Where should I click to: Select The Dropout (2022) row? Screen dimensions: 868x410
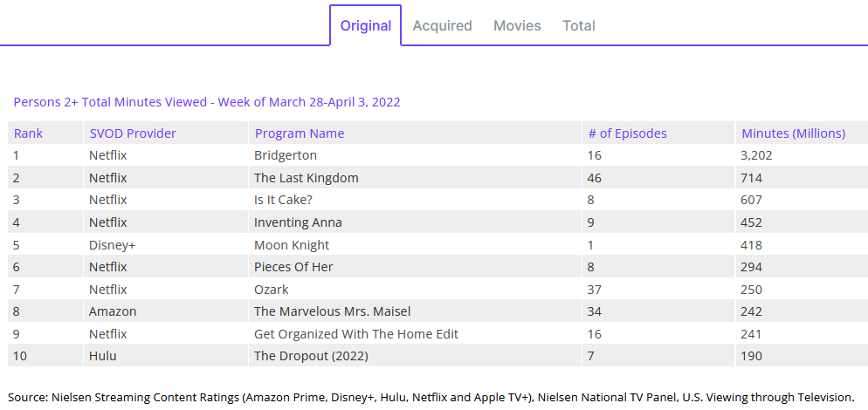tap(311, 356)
